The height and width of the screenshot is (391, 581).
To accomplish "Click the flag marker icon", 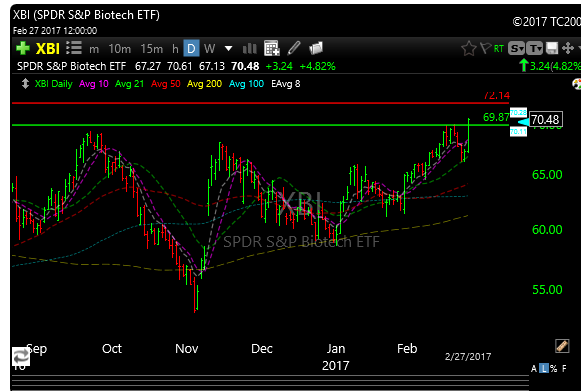I will [x=485, y=48].
